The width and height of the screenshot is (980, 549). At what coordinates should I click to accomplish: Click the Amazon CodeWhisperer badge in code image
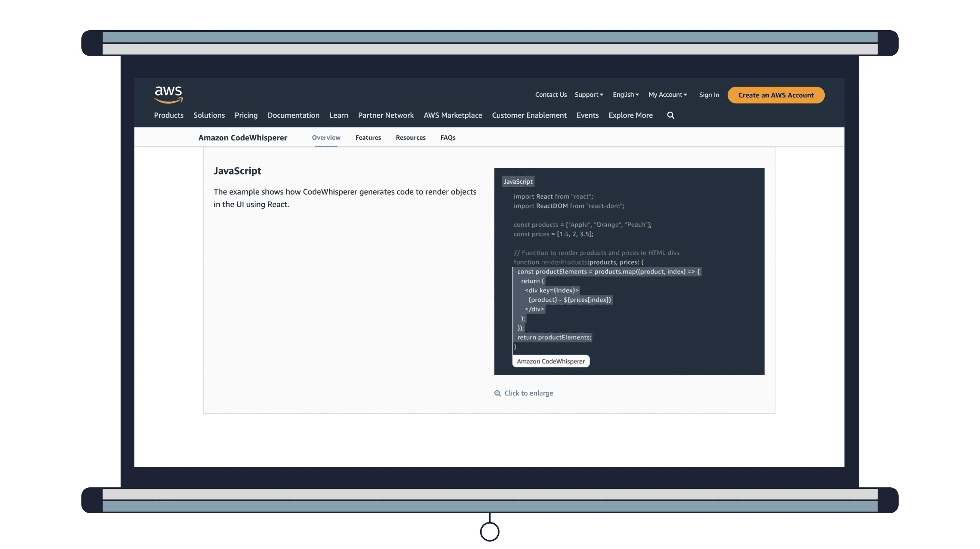[x=551, y=361]
